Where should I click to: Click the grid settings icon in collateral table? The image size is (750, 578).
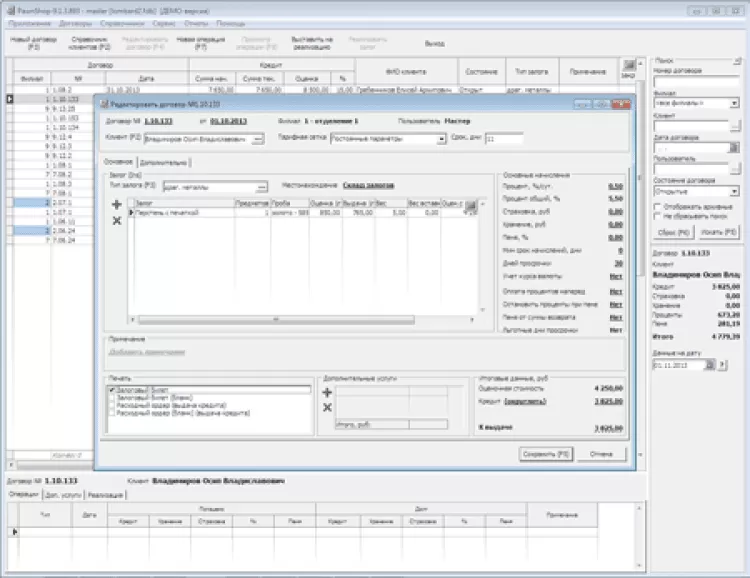[x=471, y=204]
